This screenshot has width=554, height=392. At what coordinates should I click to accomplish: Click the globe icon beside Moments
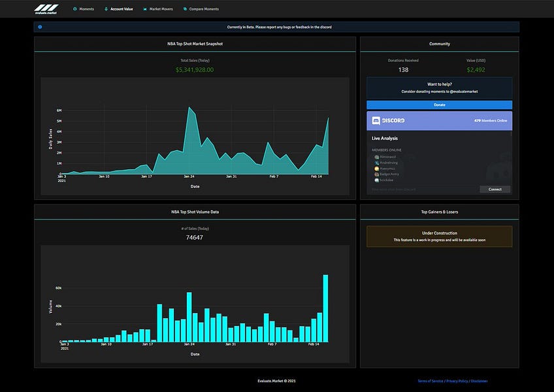click(75, 9)
